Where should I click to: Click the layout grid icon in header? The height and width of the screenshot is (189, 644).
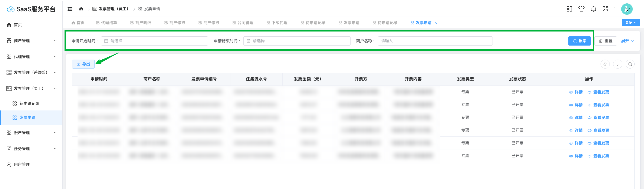click(569, 9)
